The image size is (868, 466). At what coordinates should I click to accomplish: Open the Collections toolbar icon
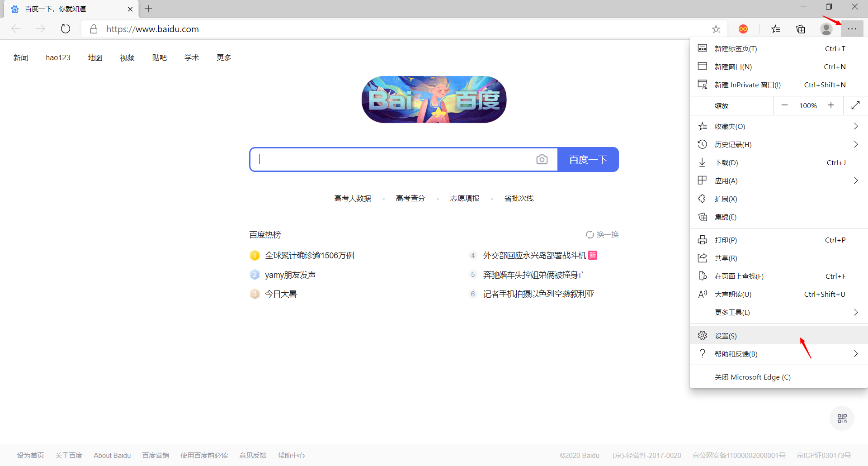click(x=801, y=29)
